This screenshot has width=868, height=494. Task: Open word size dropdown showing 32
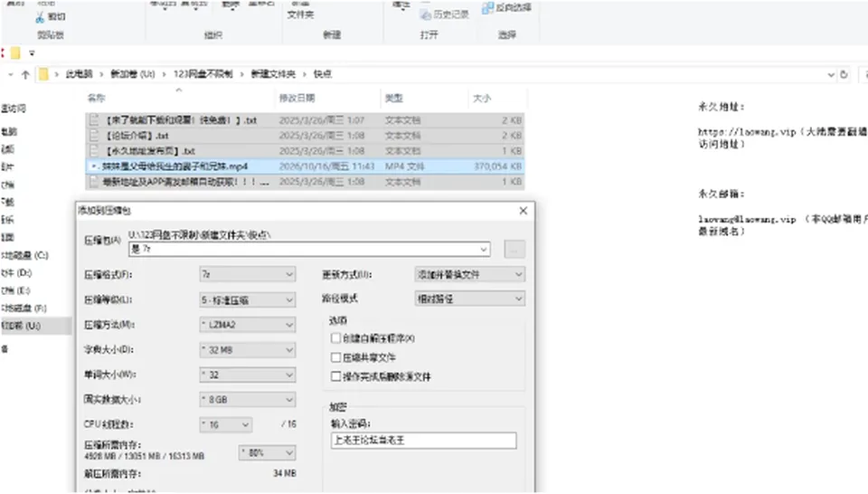[x=248, y=375]
